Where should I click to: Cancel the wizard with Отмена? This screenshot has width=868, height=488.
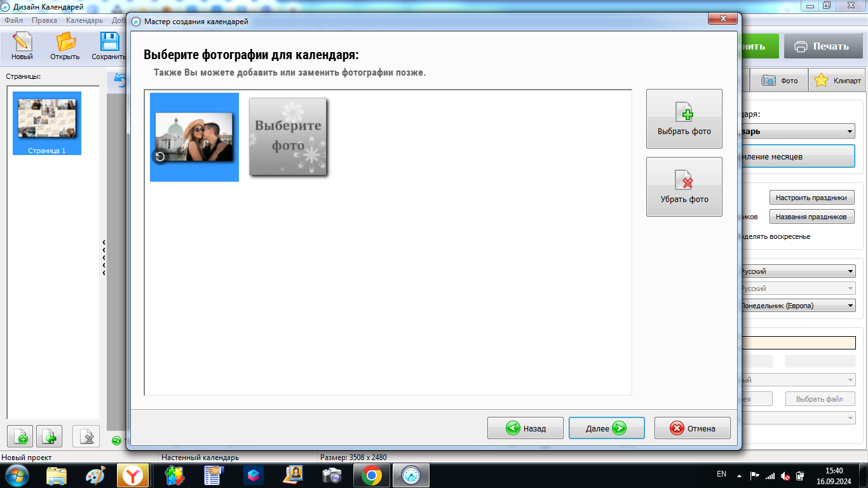coord(692,428)
